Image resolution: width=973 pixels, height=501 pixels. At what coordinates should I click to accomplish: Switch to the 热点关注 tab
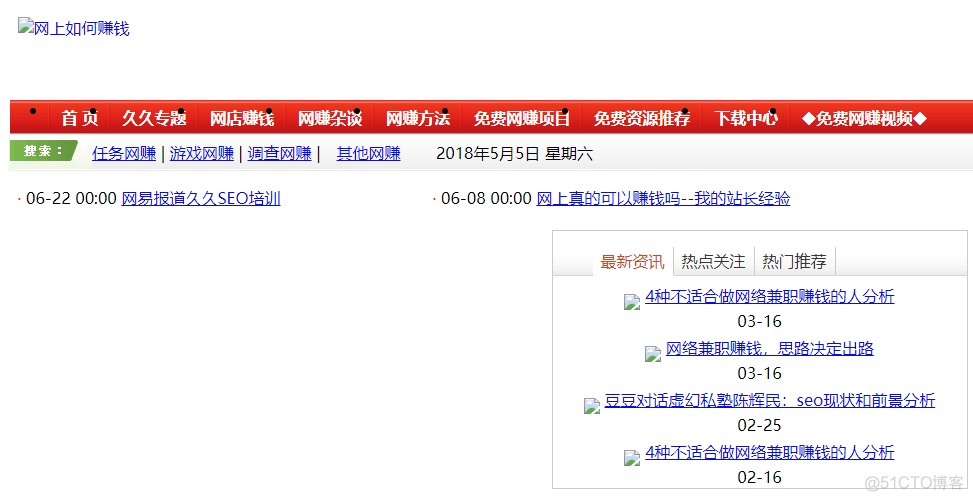(713, 262)
